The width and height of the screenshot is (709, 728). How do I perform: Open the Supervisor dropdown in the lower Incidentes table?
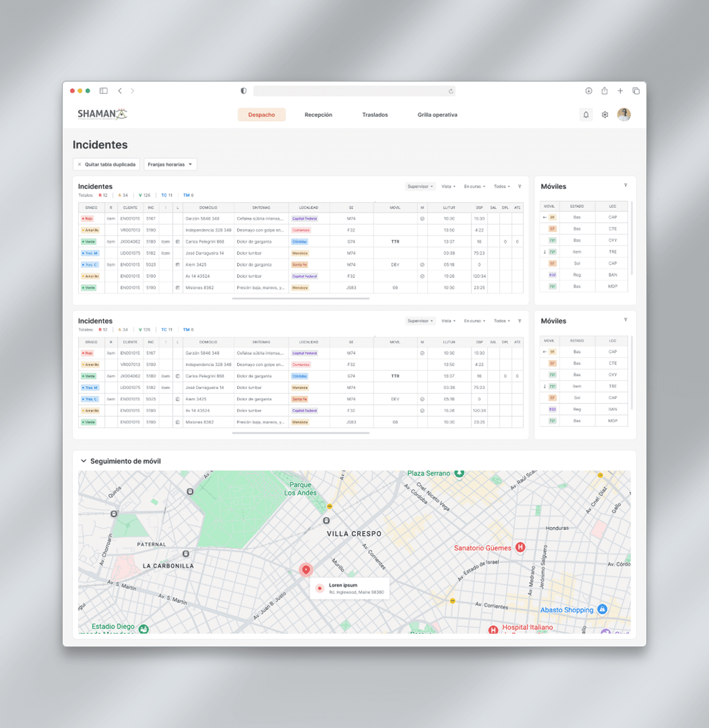point(420,321)
